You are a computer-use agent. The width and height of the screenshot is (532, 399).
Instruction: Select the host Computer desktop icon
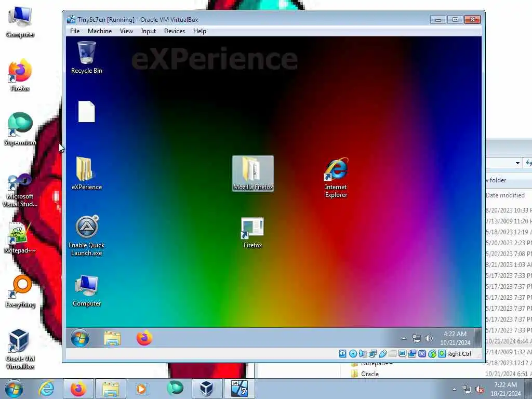coord(20,22)
